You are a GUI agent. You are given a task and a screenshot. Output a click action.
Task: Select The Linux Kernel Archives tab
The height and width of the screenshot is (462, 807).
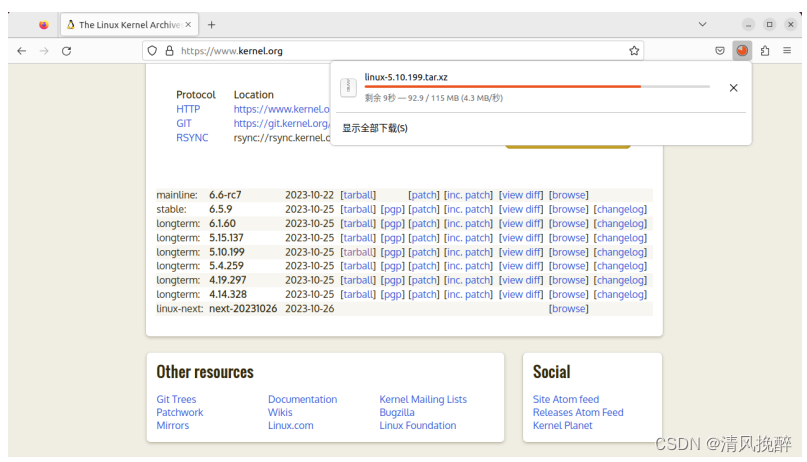click(129, 25)
